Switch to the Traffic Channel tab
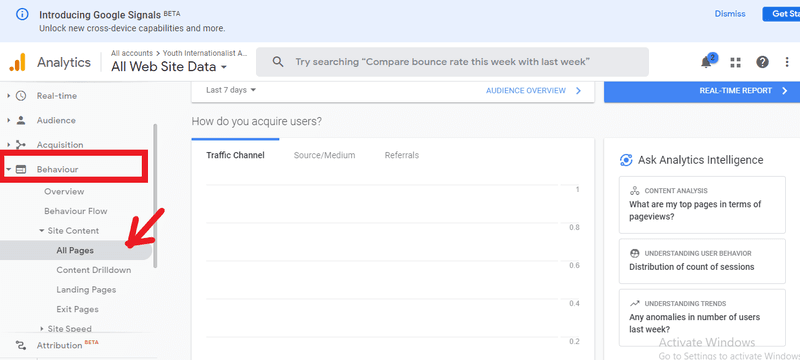Image resolution: width=800 pixels, height=360 pixels. pos(235,156)
